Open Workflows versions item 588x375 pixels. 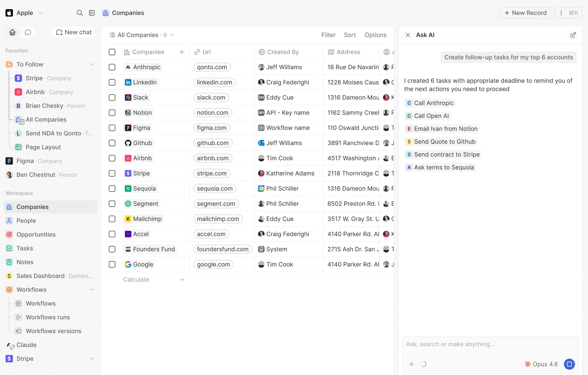click(x=54, y=331)
